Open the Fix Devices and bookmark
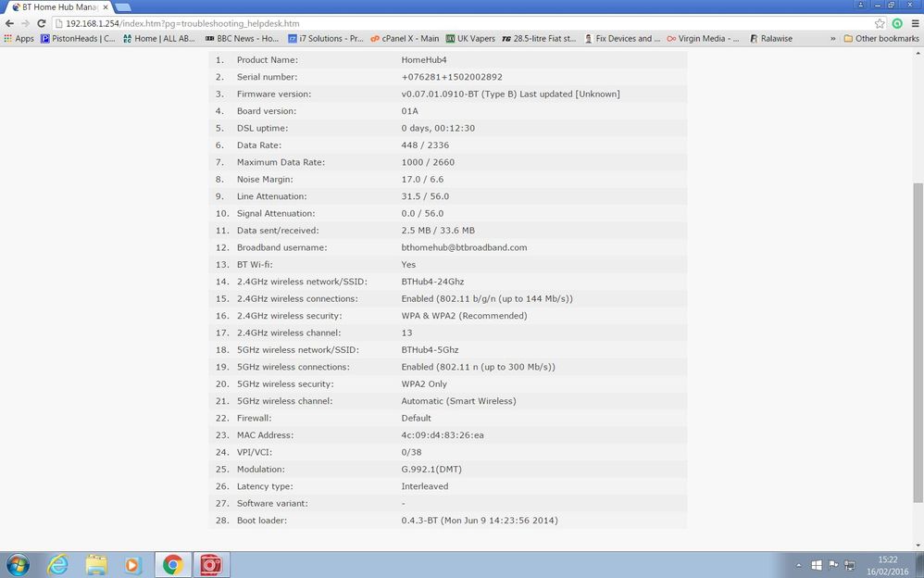This screenshot has width=924, height=578. pos(622,38)
